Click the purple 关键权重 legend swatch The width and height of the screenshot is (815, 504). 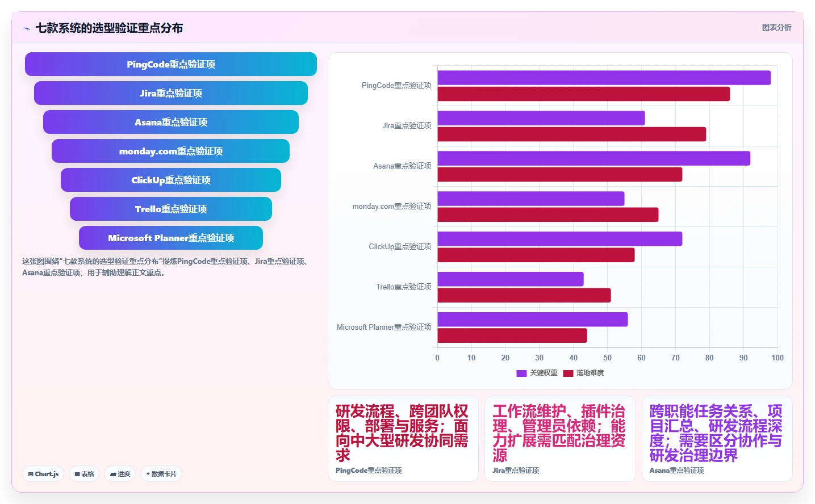point(521,373)
